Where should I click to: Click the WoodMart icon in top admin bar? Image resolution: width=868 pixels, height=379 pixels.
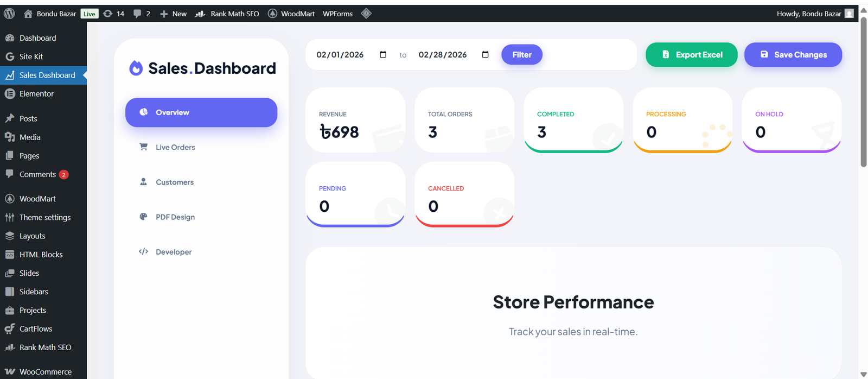(x=272, y=14)
